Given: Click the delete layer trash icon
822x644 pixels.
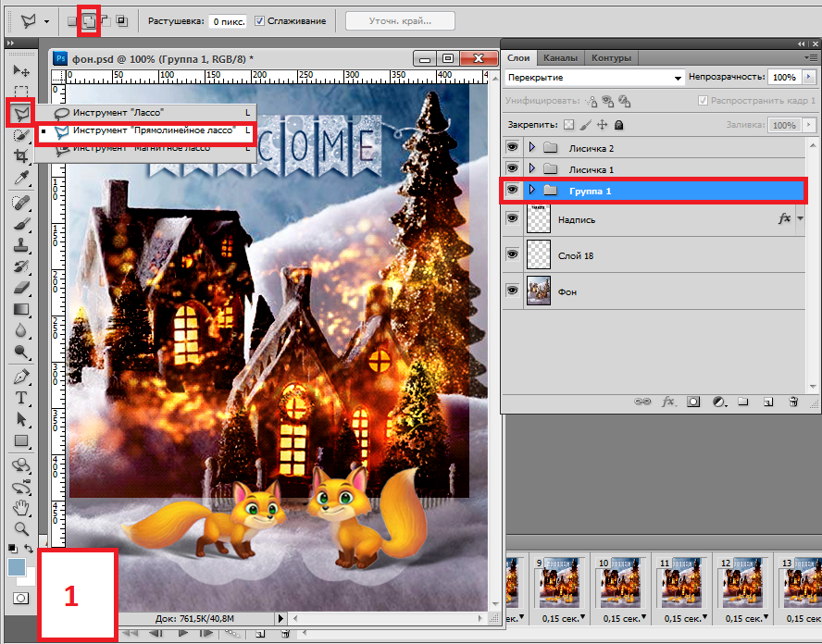Looking at the screenshot, I should pyautogui.click(x=792, y=402).
